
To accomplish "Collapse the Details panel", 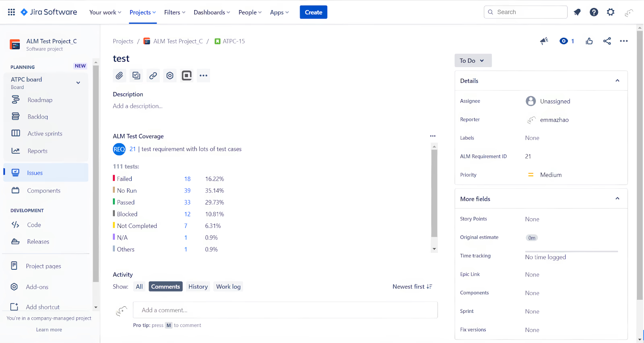I will pos(617,81).
